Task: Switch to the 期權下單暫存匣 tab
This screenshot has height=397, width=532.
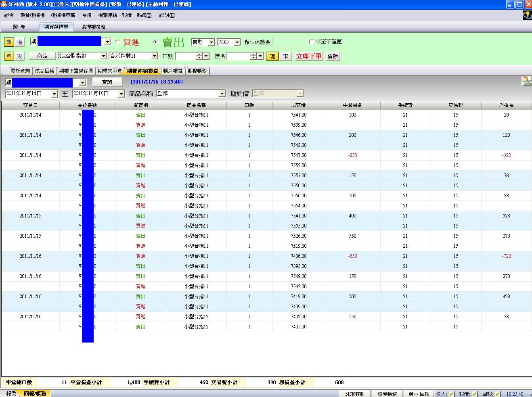Action: (76, 71)
